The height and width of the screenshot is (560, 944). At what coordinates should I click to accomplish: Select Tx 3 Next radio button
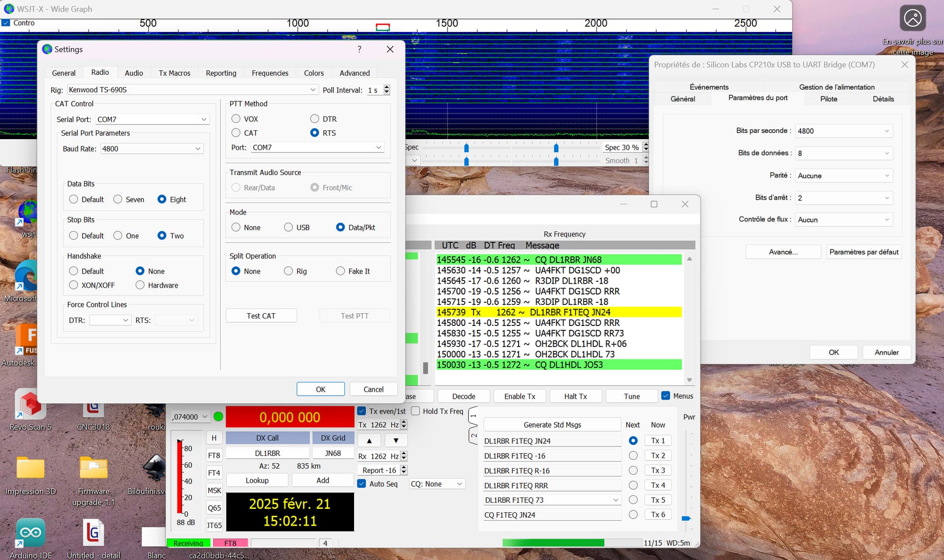[633, 471]
